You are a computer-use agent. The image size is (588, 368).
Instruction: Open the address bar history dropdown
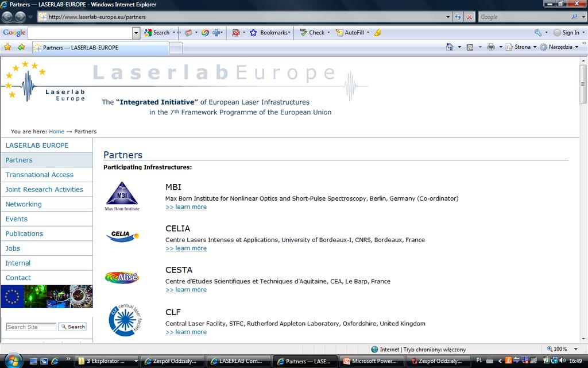[x=448, y=17]
